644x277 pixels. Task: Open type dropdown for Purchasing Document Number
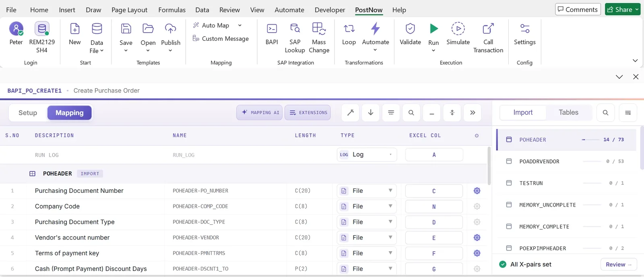coord(367,191)
